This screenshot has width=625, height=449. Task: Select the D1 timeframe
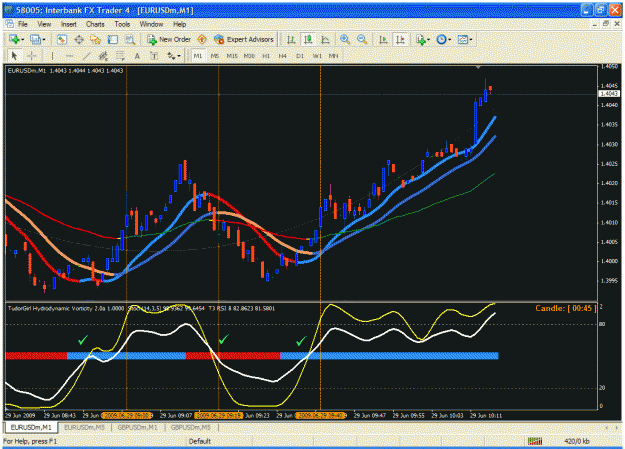point(300,56)
